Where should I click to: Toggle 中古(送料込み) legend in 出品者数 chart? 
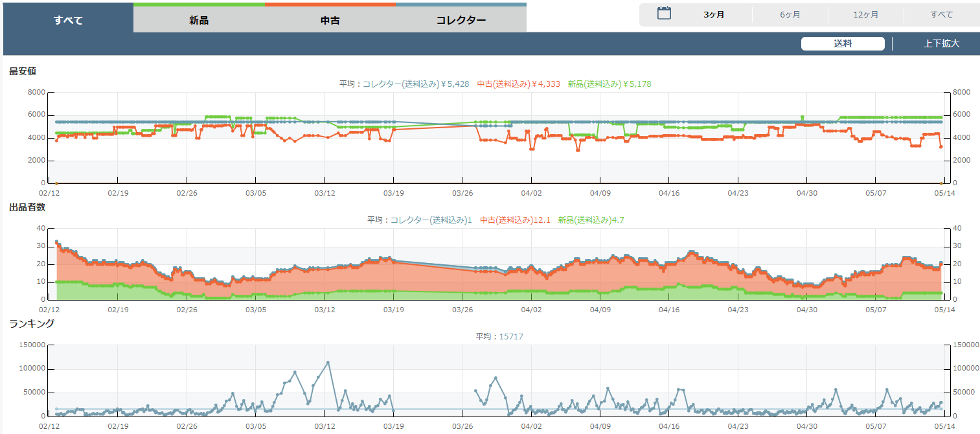(515, 220)
